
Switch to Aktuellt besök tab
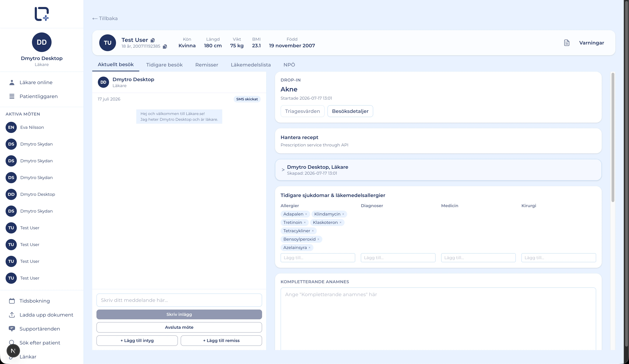(x=115, y=65)
